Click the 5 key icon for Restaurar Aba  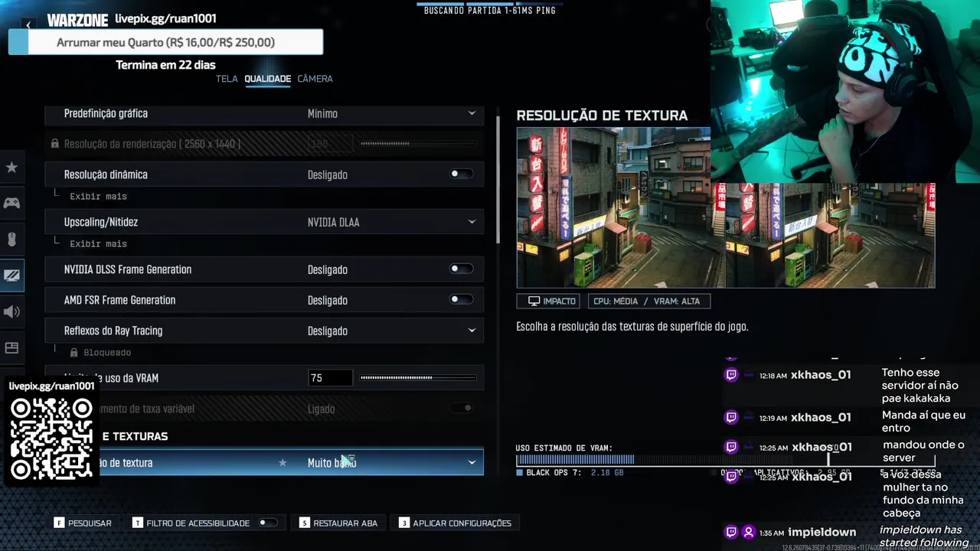(x=304, y=523)
